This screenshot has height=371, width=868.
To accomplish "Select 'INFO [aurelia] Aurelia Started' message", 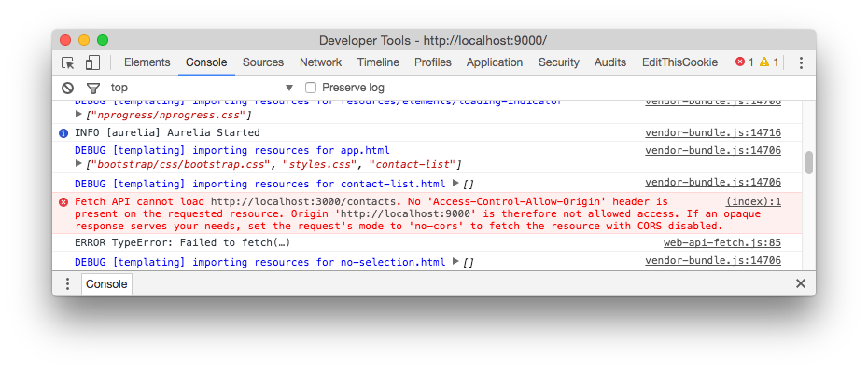I will pyautogui.click(x=167, y=132).
